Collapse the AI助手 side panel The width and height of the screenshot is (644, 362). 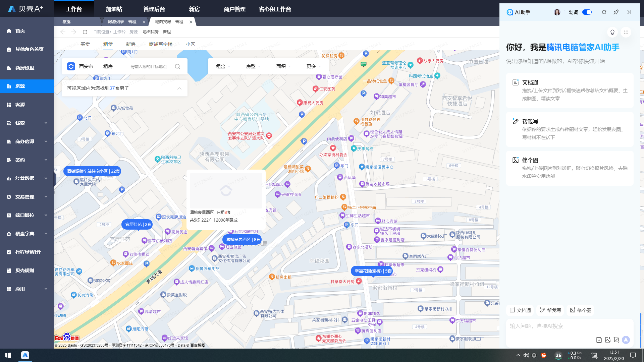pyautogui.click(x=629, y=12)
